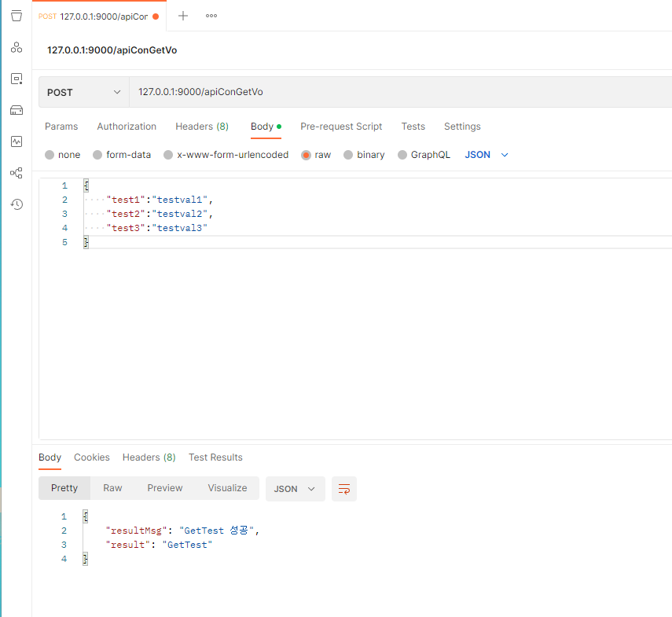672x617 pixels.
Task: Click the unsaved orange dot on request tab
Action: tap(156, 17)
